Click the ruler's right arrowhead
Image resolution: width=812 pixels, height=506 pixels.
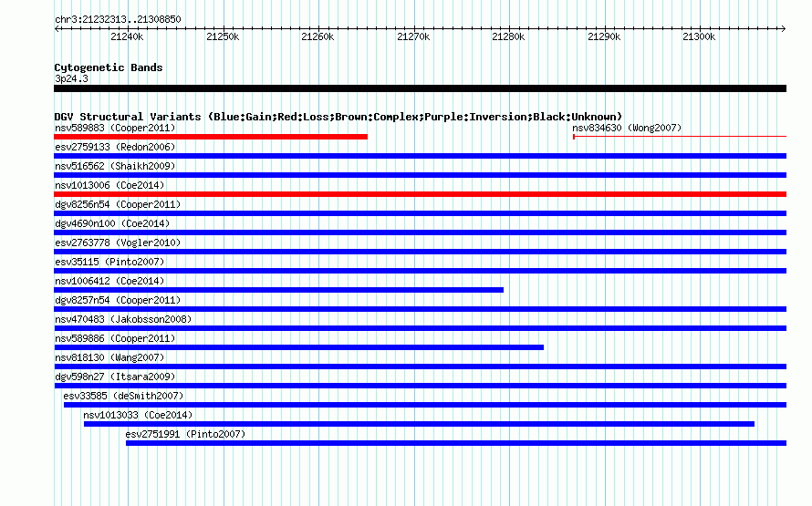[x=784, y=29]
